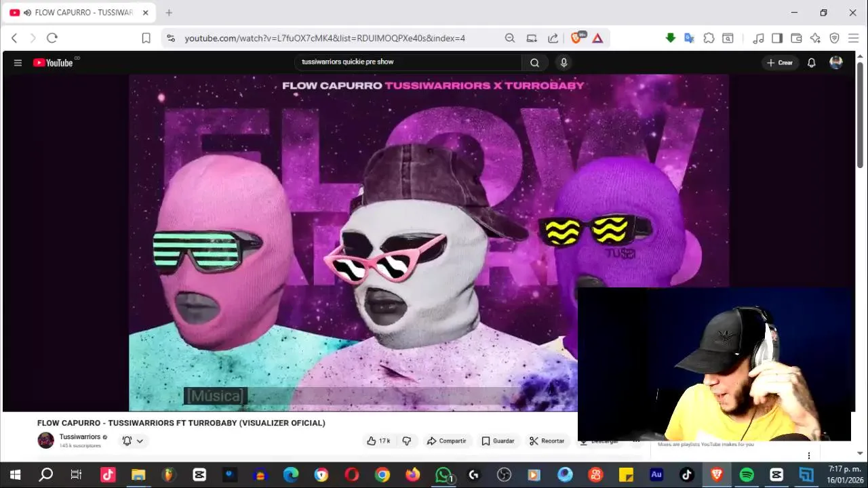The image size is (868, 488).
Task: Click the green download arrow extension
Action: tap(671, 38)
